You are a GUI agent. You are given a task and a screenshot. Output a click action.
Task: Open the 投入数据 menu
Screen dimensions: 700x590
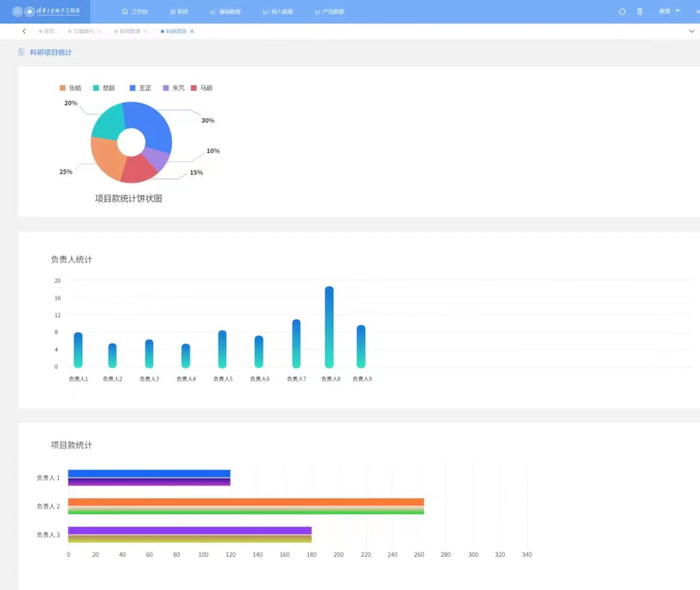tap(277, 12)
